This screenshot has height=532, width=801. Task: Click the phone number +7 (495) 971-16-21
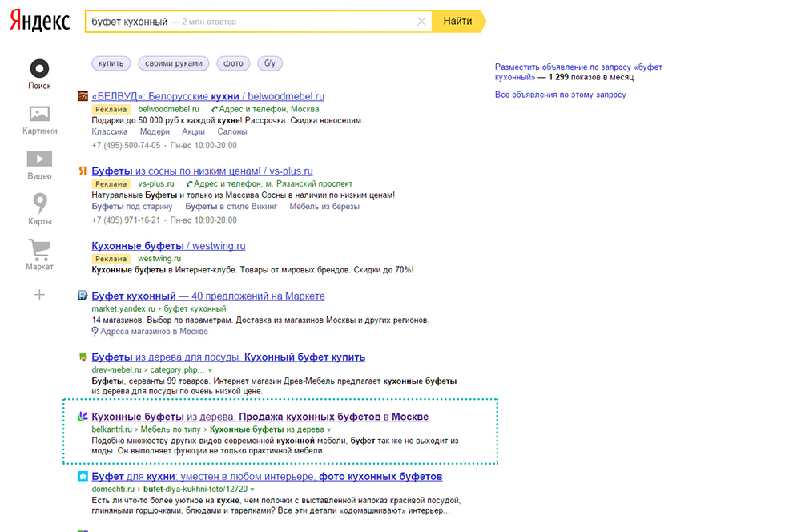click(126, 220)
